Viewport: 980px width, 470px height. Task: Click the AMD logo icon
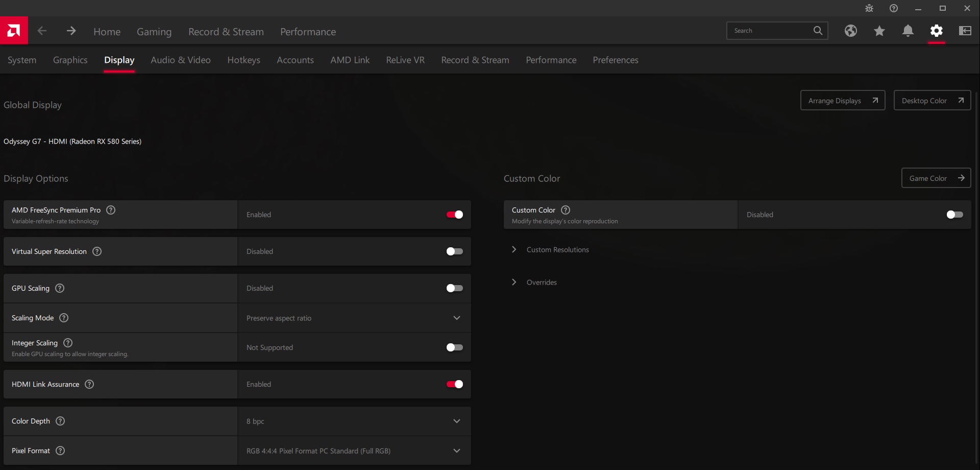(14, 31)
